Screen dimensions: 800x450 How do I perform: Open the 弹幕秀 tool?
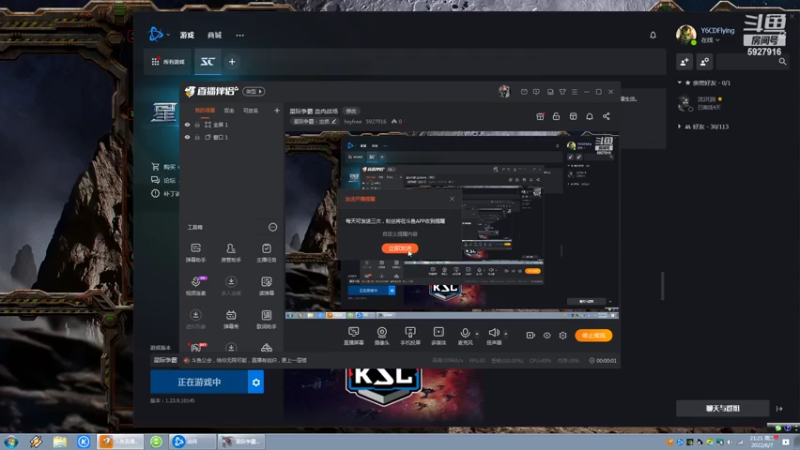pyautogui.click(x=231, y=319)
